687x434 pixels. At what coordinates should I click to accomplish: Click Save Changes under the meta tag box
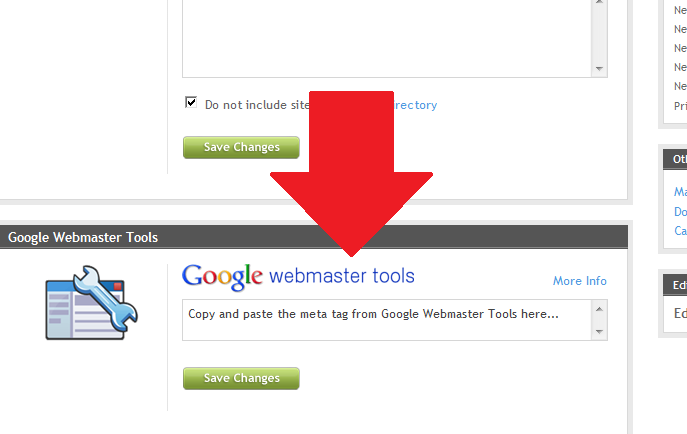[x=241, y=378]
